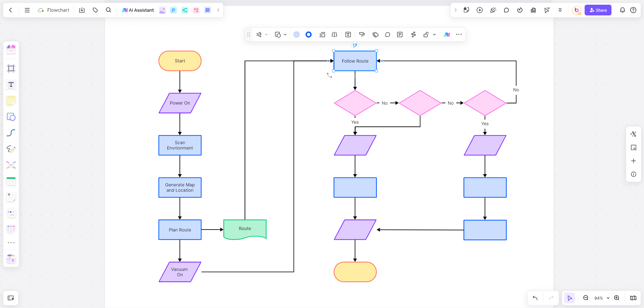Add comment from floating toolbar
The height and width of the screenshot is (308, 644).
tap(388, 35)
